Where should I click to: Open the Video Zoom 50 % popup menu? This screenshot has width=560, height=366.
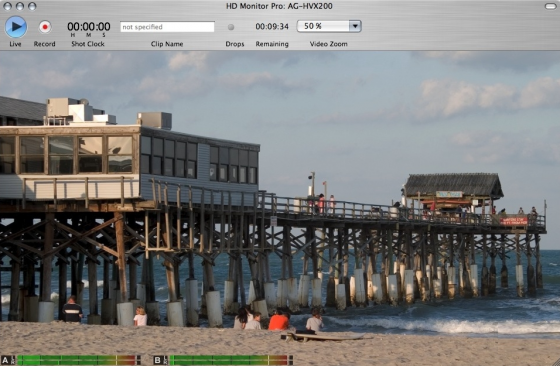pyautogui.click(x=329, y=26)
